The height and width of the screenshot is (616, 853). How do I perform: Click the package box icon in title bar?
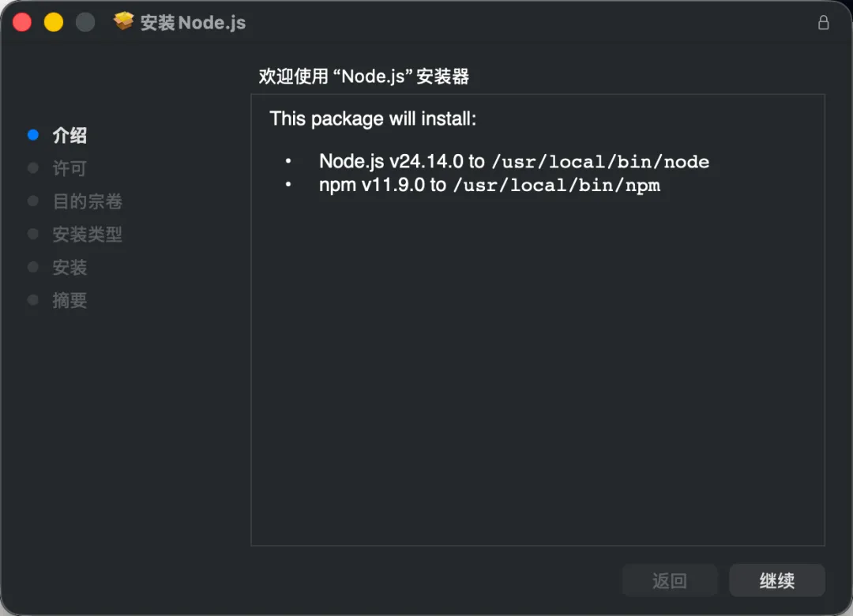[124, 22]
